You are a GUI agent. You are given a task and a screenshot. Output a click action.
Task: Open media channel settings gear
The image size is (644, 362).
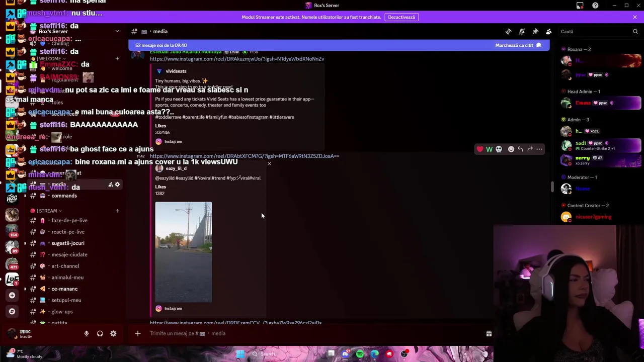point(117,185)
